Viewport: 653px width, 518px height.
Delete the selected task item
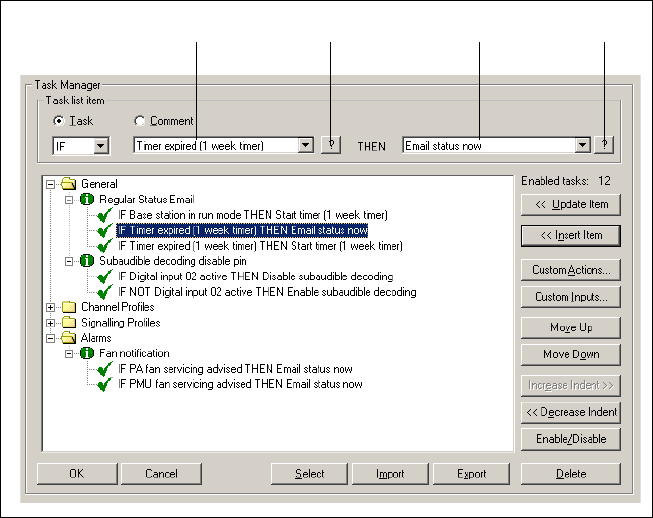[x=571, y=474]
